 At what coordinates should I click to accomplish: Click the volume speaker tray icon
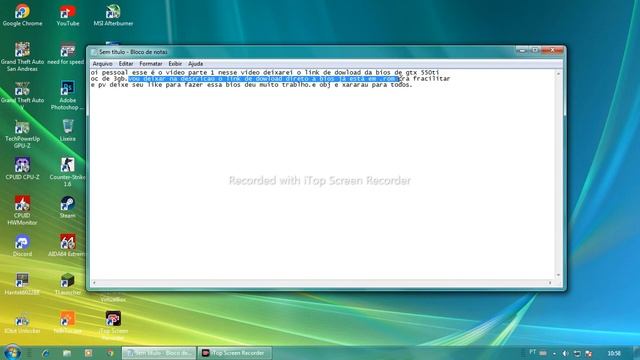coord(566,353)
